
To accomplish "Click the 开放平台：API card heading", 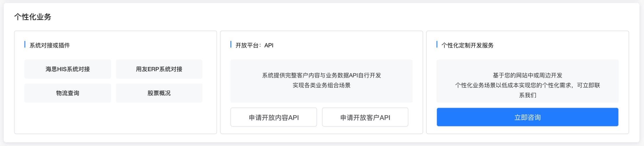I will point(254,45).
